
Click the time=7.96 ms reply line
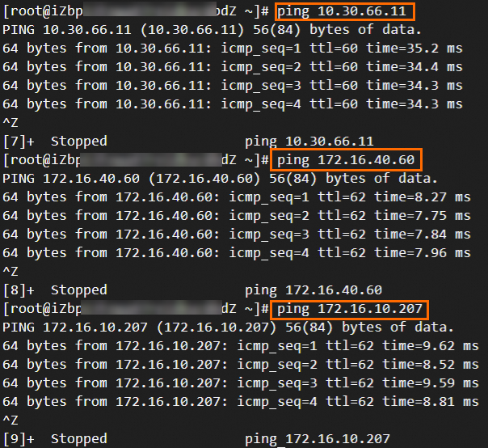tap(236, 253)
